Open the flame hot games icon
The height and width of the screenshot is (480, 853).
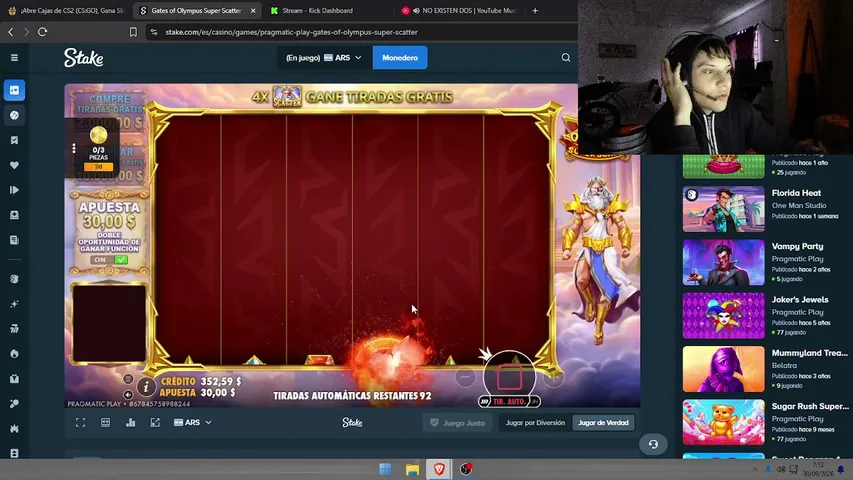click(15, 354)
